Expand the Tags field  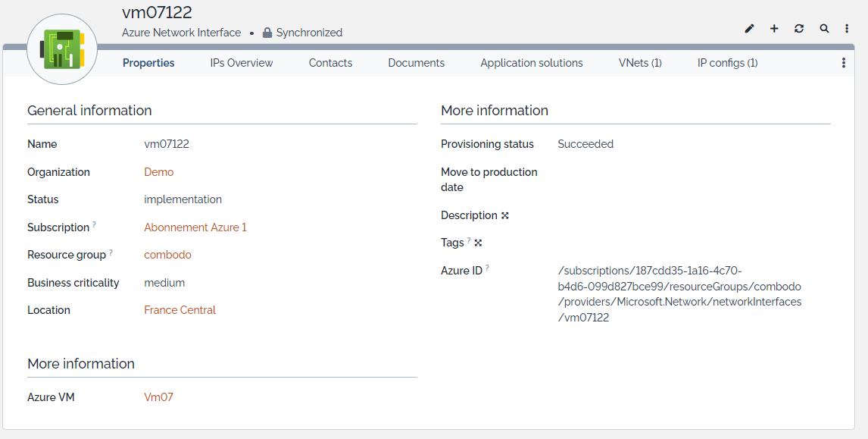click(x=478, y=243)
